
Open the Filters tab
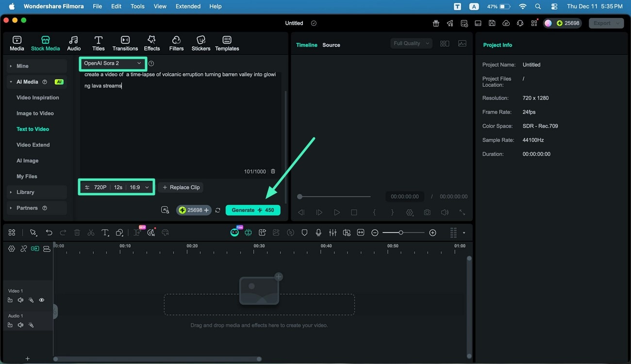(176, 43)
